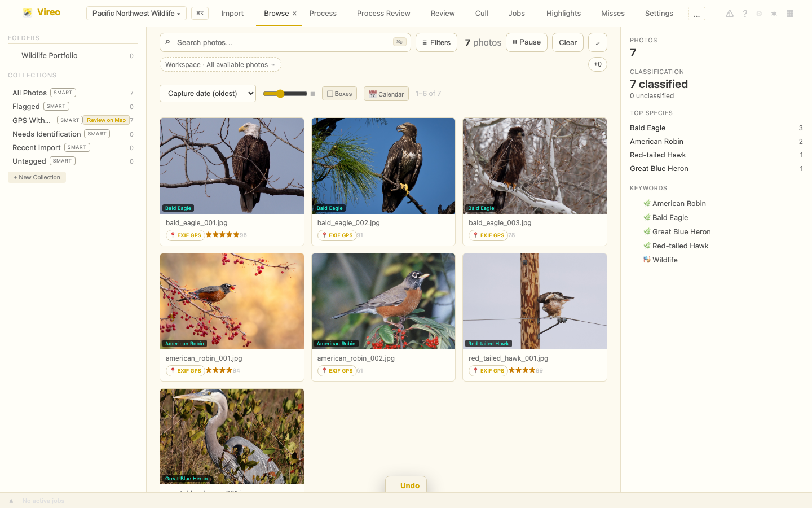Open the overflow '...' tabs menu
This screenshot has height=508, width=812.
pyautogui.click(x=696, y=14)
